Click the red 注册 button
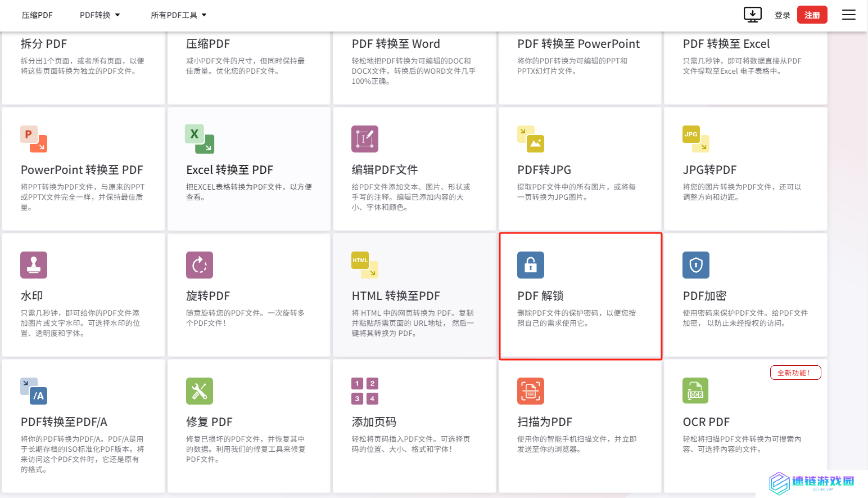The width and height of the screenshot is (868, 498). tap(812, 15)
